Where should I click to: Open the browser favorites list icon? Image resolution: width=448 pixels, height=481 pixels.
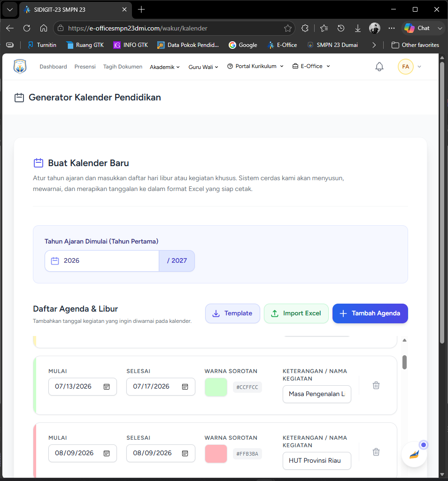pos(324,28)
